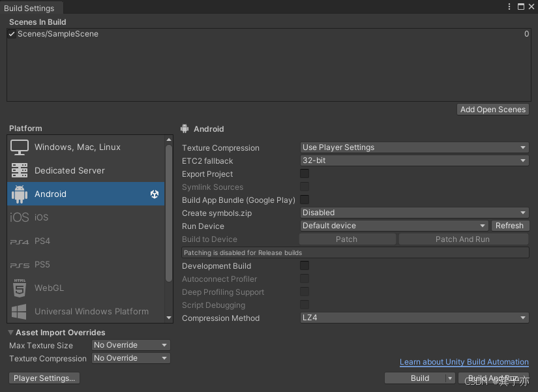
Task: Select the WebGL platform entry
Action: tap(86, 288)
